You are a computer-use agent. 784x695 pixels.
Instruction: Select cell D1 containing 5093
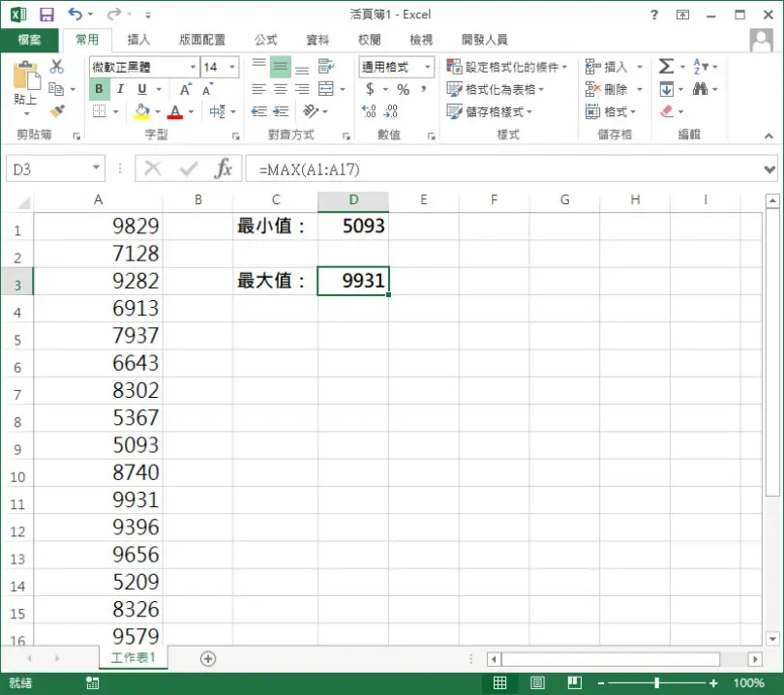(x=353, y=226)
